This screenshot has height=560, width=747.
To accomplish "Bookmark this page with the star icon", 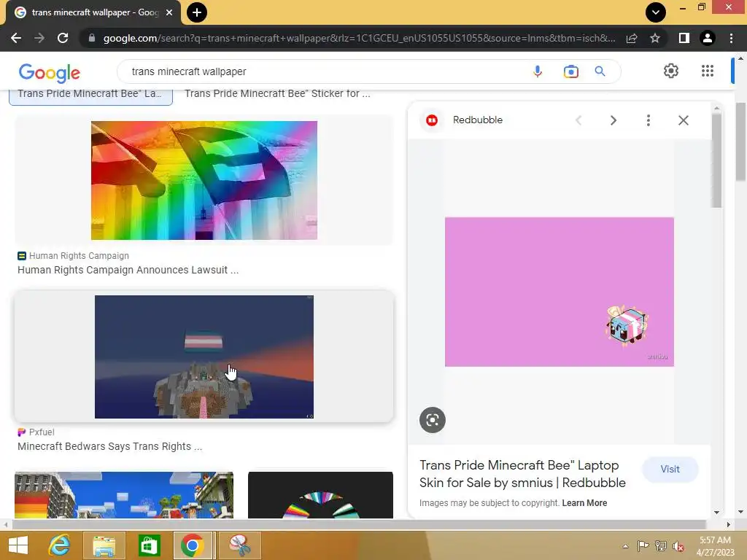I will coord(655,38).
